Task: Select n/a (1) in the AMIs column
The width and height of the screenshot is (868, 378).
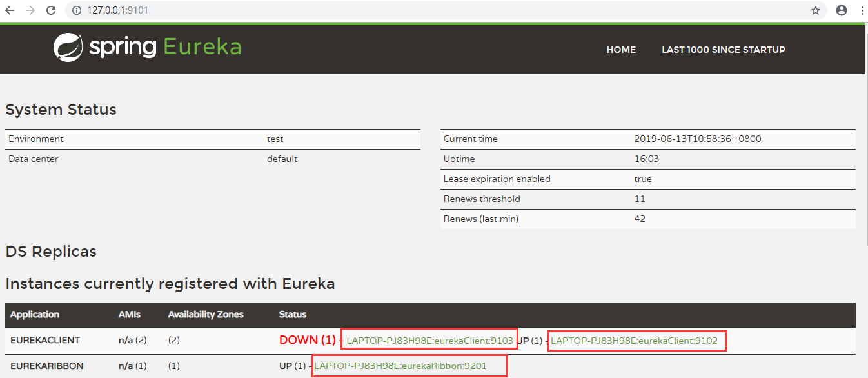Action: 133,366
